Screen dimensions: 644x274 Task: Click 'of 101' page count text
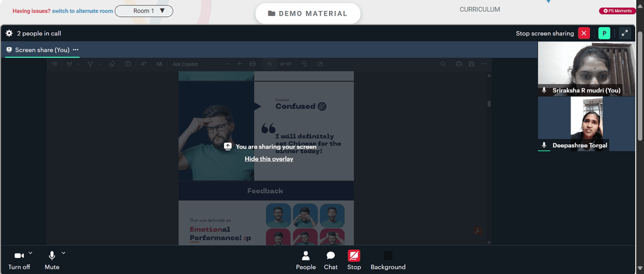[x=285, y=64]
